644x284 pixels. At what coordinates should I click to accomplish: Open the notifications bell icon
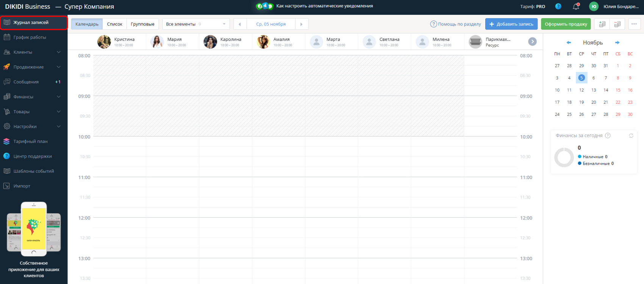pos(576,6)
